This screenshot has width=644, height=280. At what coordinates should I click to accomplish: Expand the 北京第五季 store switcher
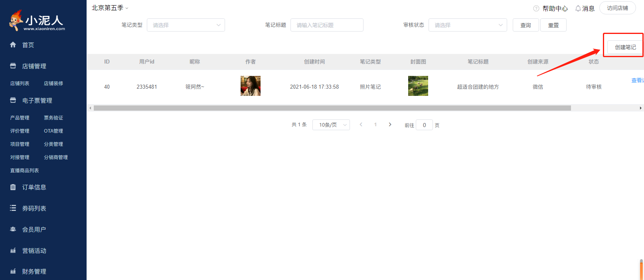[110, 8]
